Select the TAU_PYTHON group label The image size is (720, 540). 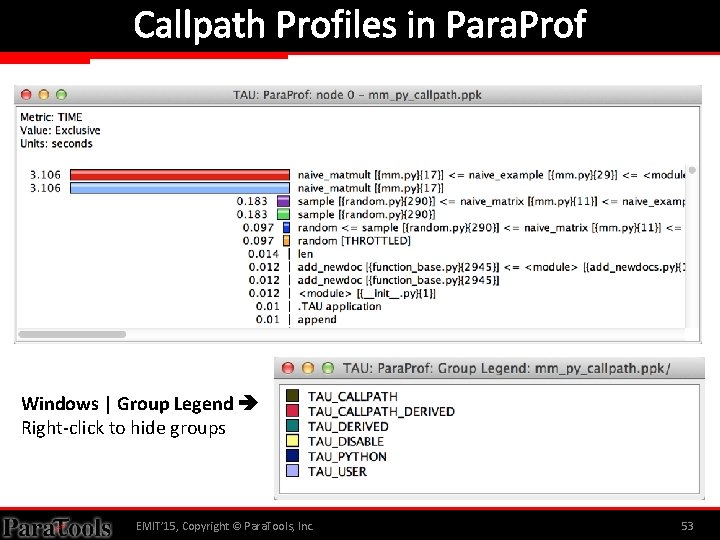(x=347, y=457)
